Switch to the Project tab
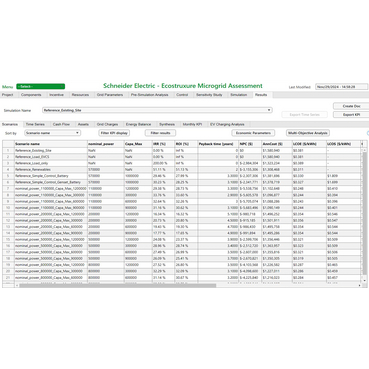369x369 pixels. pyautogui.click(x=8, y=95)
